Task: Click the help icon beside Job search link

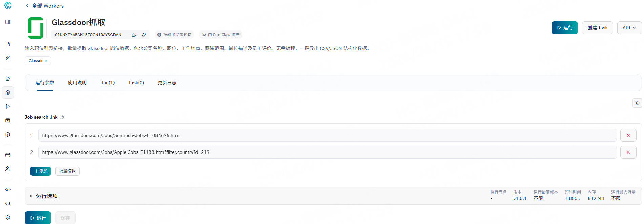Action: click(62, 117)
